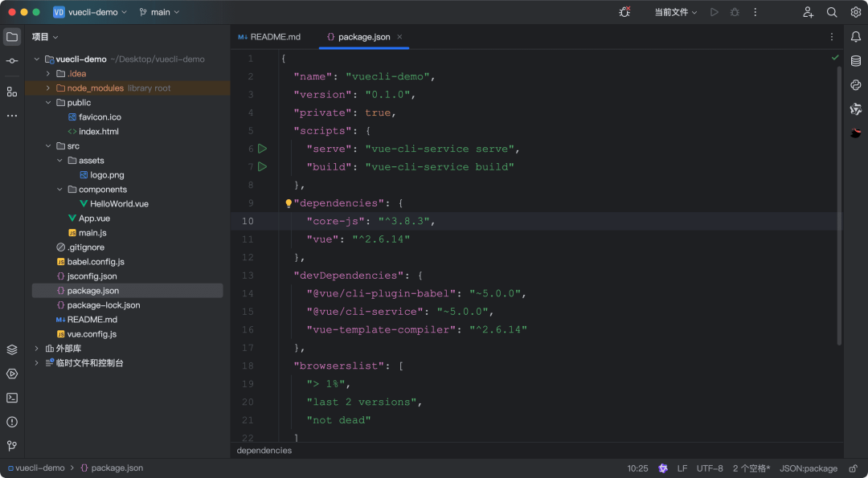Click the green inspection checkmark in editor
The image size is (868, 478).
(x=835, y=58)
